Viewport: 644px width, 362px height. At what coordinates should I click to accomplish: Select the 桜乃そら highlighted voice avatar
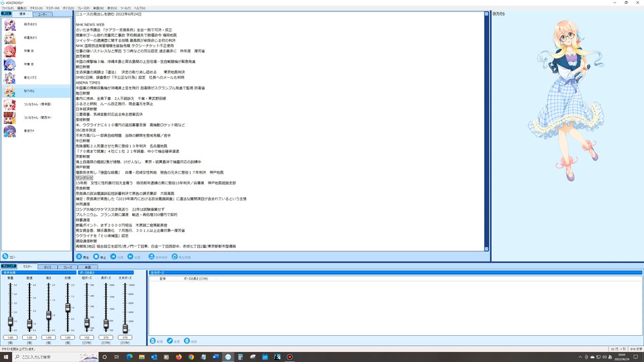point(9,91)
